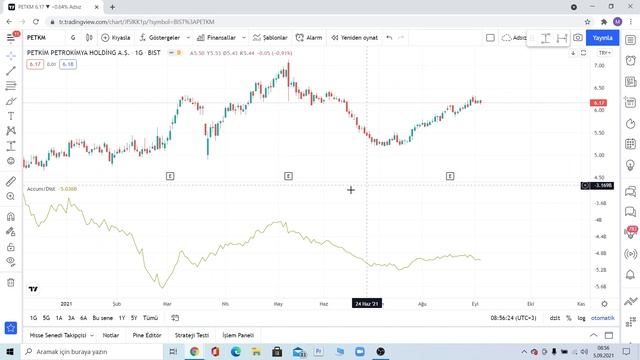640x360 pixels.
Task: Select the brush drawing tool
Action: click(x=11, y=101)
